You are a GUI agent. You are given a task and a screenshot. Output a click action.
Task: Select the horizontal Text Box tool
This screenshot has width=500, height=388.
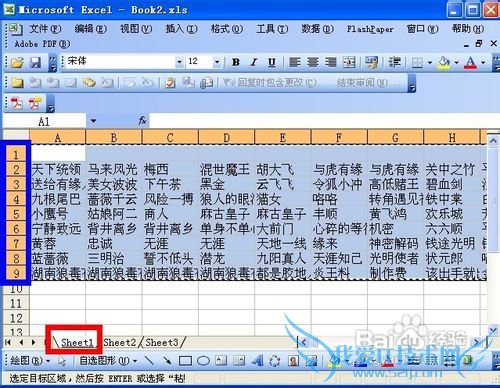(x=221, y=361)
